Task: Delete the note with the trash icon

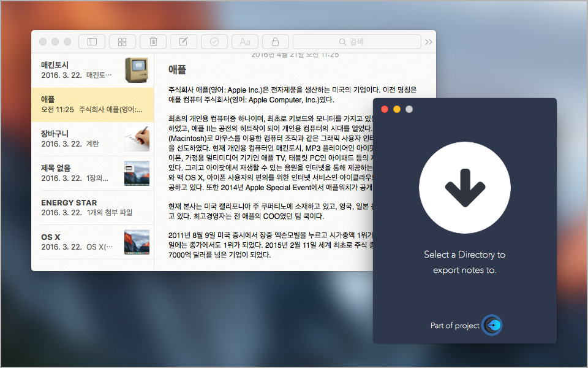Action: (153, 42)
